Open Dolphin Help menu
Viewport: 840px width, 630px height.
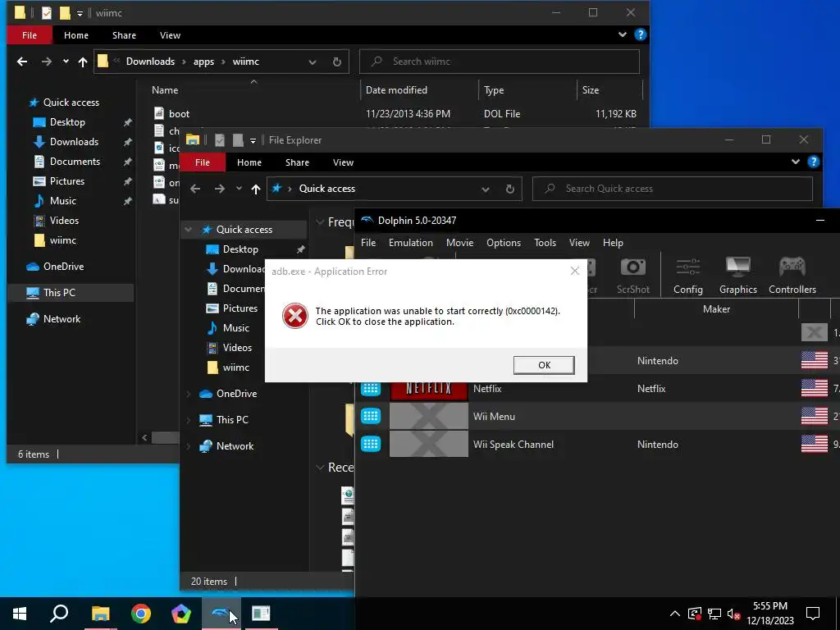[x=613, y=243]
